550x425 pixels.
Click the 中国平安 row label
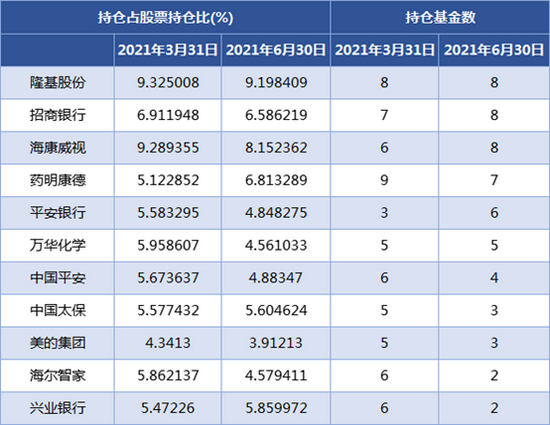pos(58,278)
